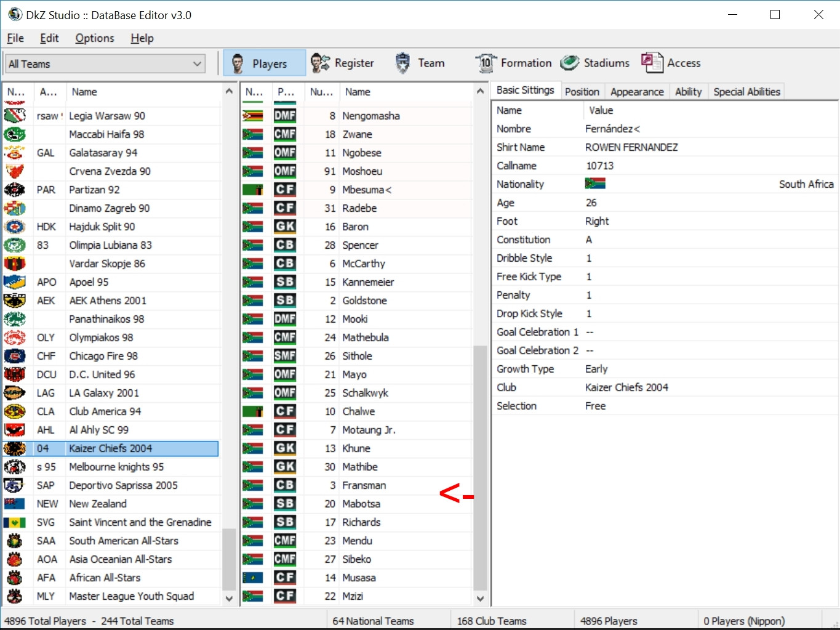The height and width of the screenshot is (630, 840).
Task: Click the Zimbabwe flag next to Nengomasha
Action: tap(253, 116)
